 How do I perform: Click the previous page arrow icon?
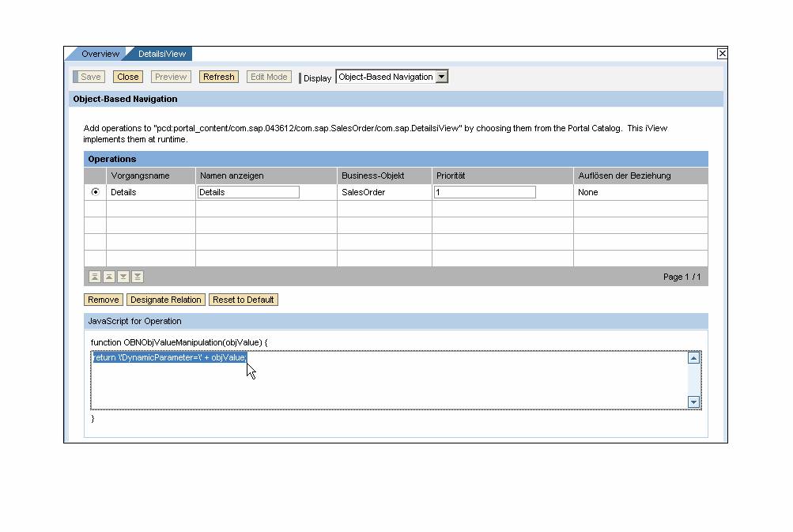click(109, 277)
